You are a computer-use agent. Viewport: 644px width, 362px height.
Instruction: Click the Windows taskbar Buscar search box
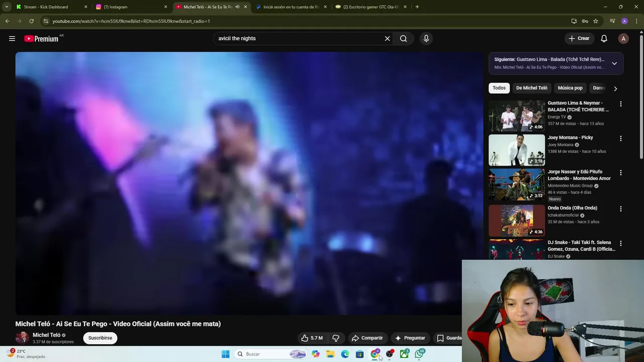tap(271, 354)
